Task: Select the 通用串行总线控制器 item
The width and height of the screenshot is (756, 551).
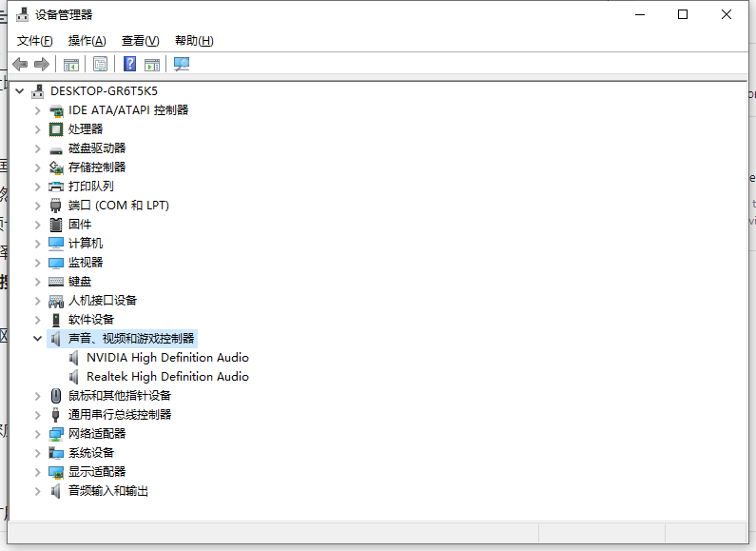Action: pyautogui.click(x=120, y=415)
